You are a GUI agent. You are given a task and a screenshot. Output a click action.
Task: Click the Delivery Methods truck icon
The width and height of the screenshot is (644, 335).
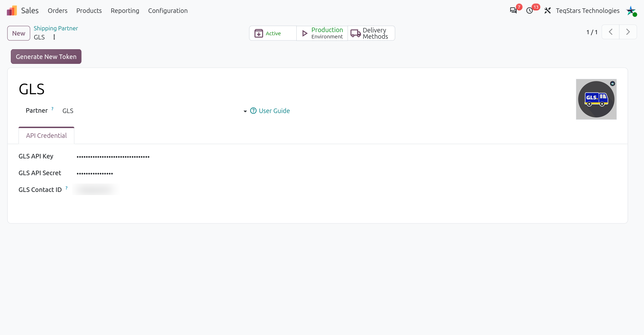point(356,33)
